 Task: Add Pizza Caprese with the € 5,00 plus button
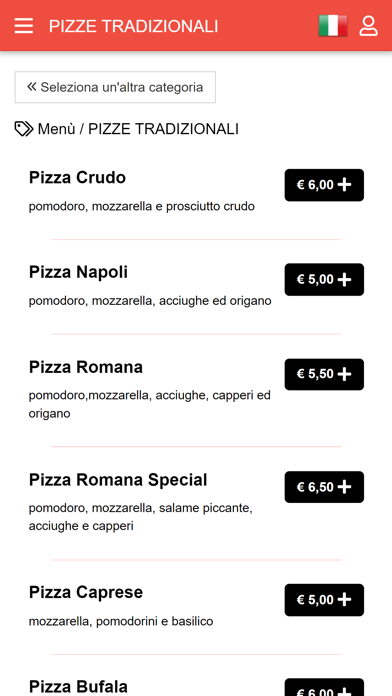(x=324, y=600)
